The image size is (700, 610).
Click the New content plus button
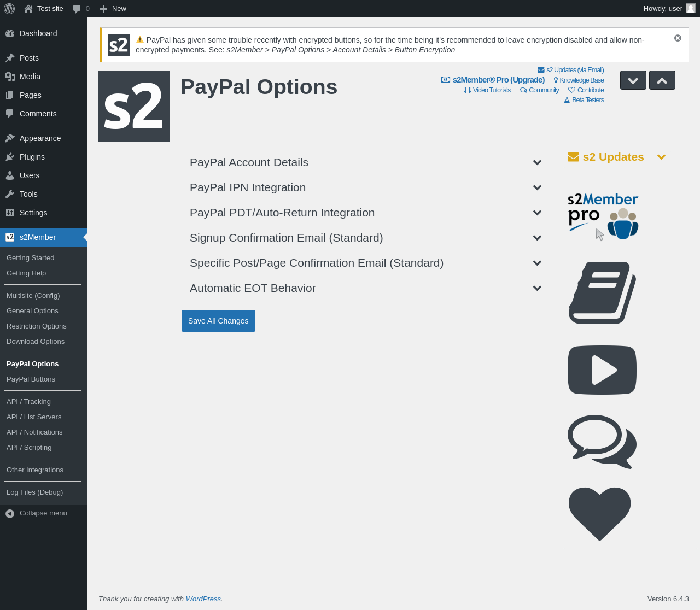[113, 9]
